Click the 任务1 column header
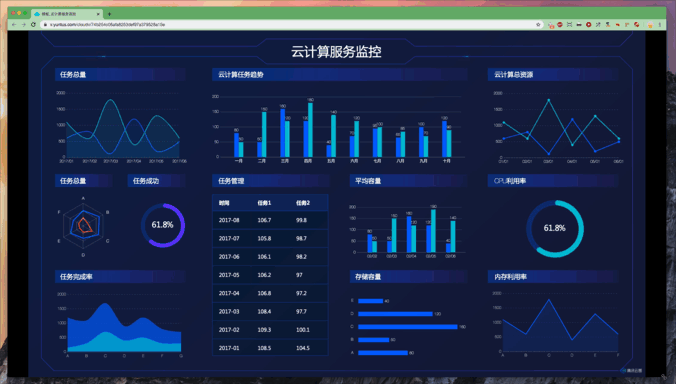This screenshot has height=384, width=676. 264,203
